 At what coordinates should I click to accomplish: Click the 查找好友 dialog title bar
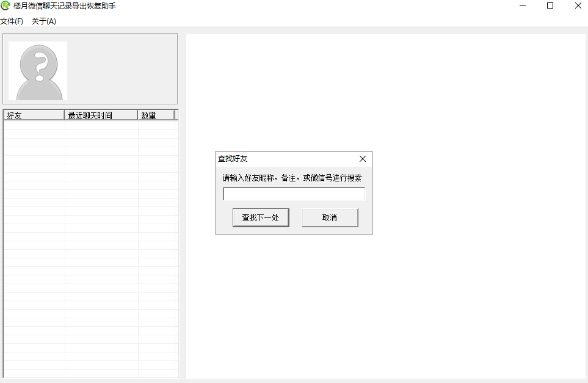281,159
